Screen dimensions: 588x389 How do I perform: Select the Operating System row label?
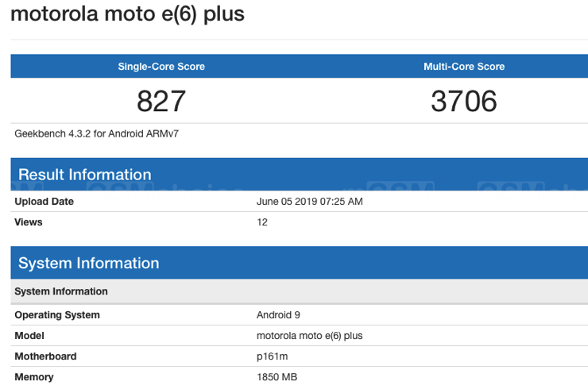click(x=57, y=315)
